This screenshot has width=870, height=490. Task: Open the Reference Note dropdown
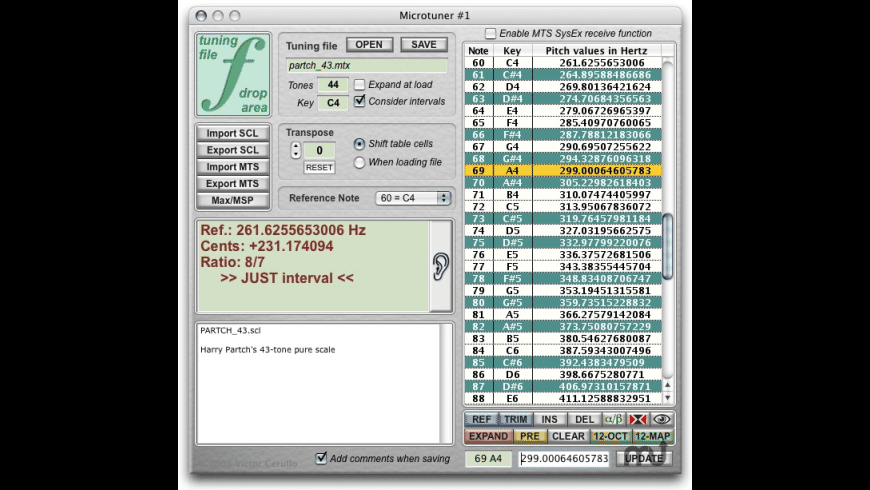[412, 198]
